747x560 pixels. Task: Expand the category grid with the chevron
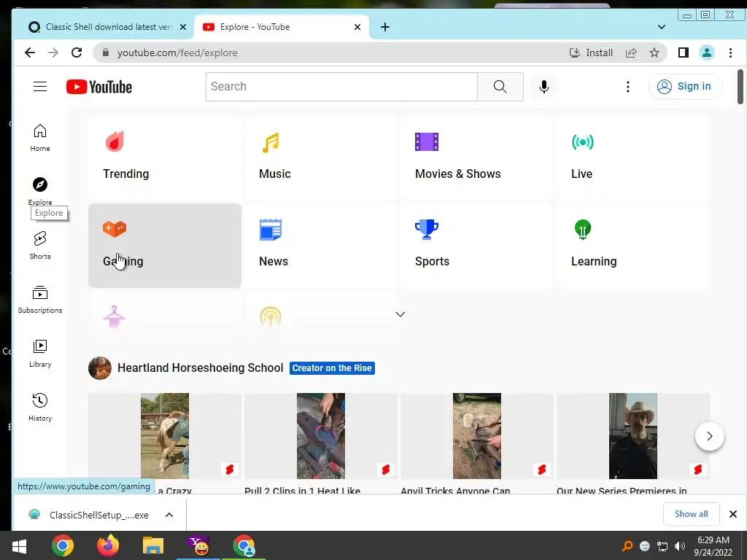400,314
